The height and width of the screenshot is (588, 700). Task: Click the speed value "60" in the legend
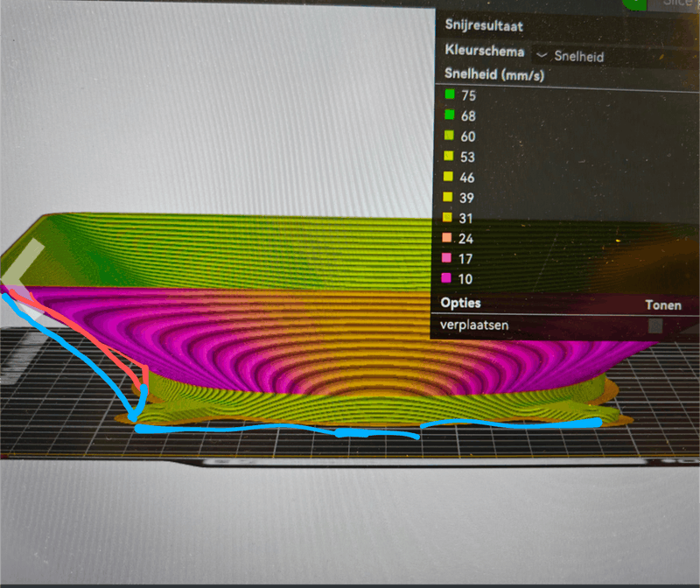coord(468,136)
